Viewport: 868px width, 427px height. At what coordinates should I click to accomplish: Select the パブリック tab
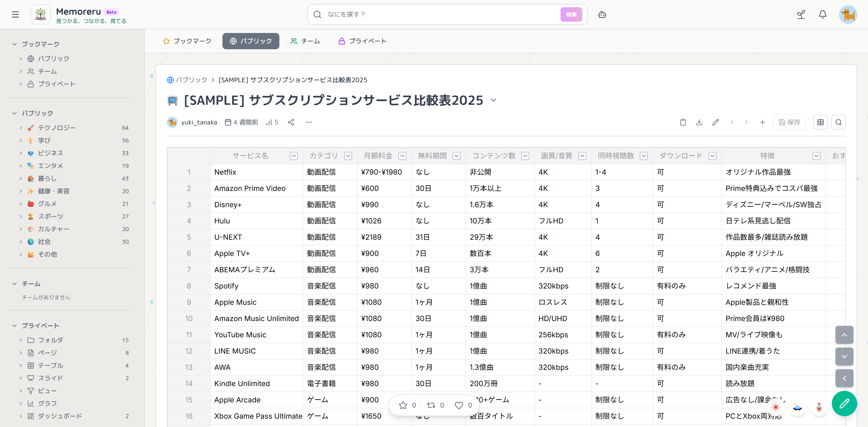click(x=251, y=41)
